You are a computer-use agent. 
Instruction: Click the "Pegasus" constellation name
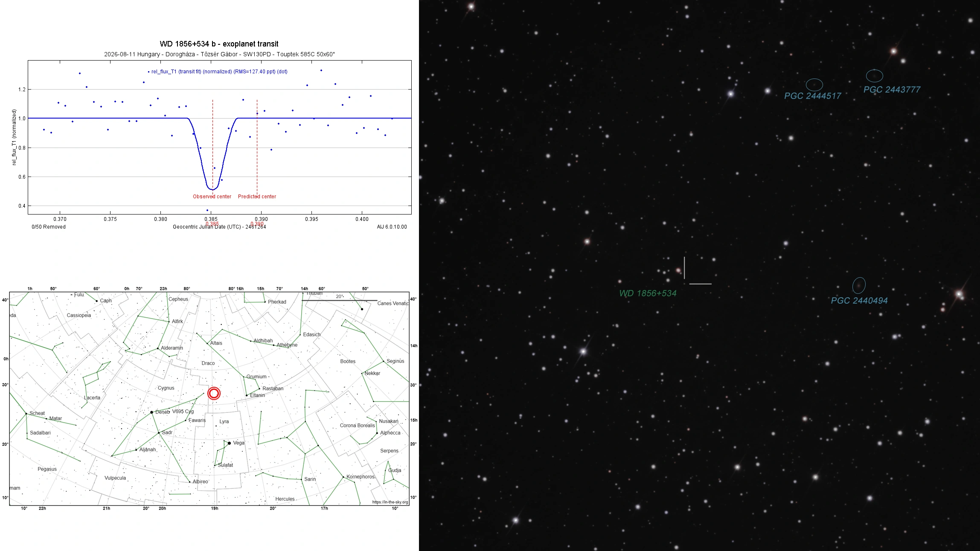47,469
